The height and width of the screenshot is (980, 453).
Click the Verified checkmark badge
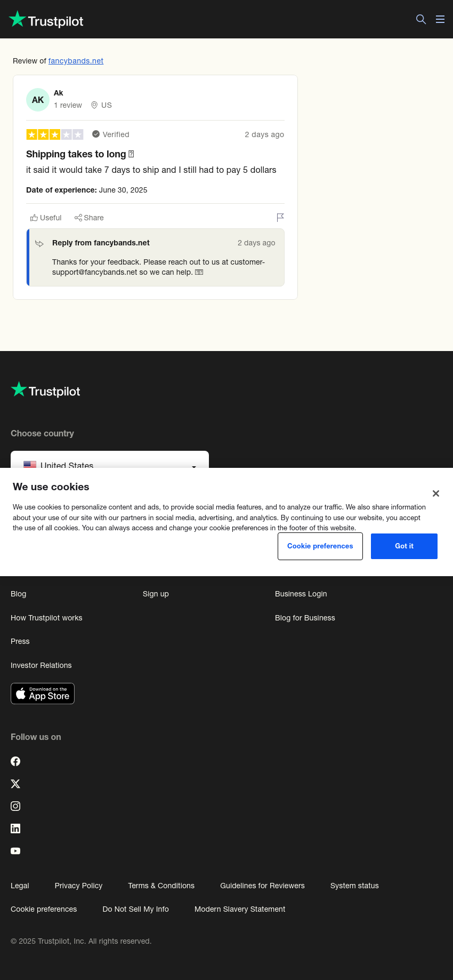click(96, 134)
